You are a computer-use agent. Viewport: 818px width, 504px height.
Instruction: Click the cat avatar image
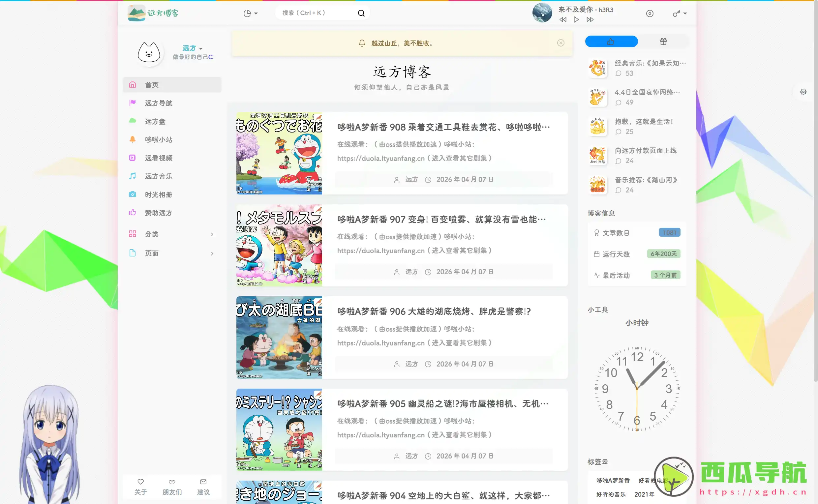(x=149, y=52)
